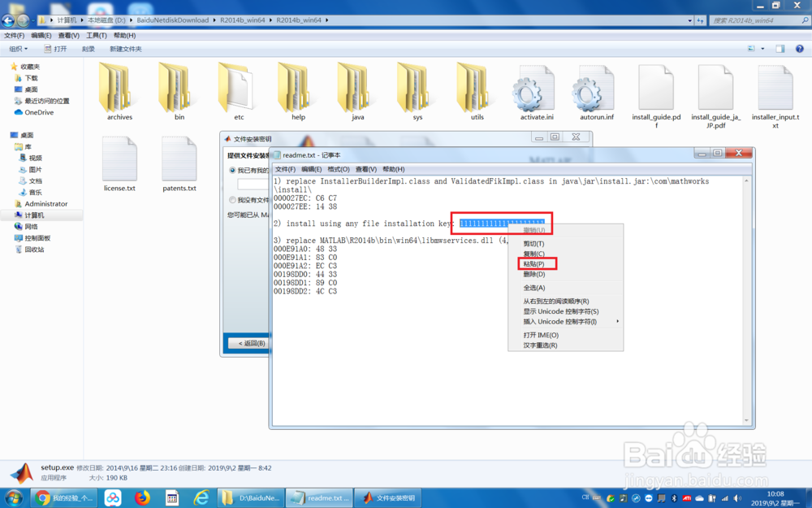Launch Internet Explorer from the taskbar
Viewport: 812px width, 508px height.
click(201, 498)
